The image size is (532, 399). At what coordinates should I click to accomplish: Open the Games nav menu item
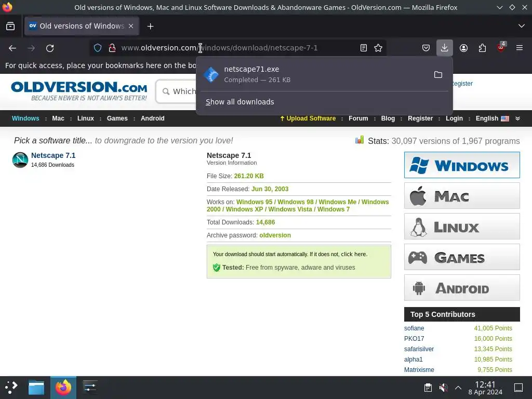tap(117, 118)
